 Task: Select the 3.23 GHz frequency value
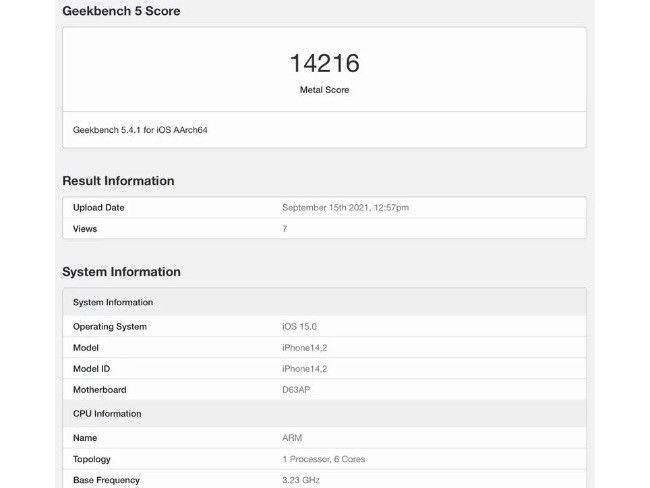pyautogui.click(x=301, y=480)
